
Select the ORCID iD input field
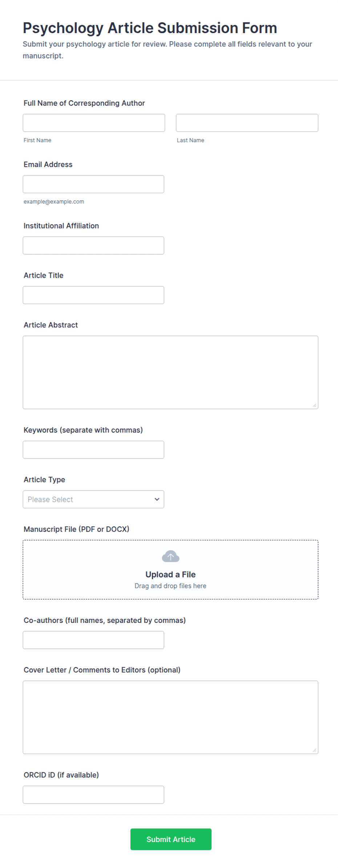click(93, 795)
